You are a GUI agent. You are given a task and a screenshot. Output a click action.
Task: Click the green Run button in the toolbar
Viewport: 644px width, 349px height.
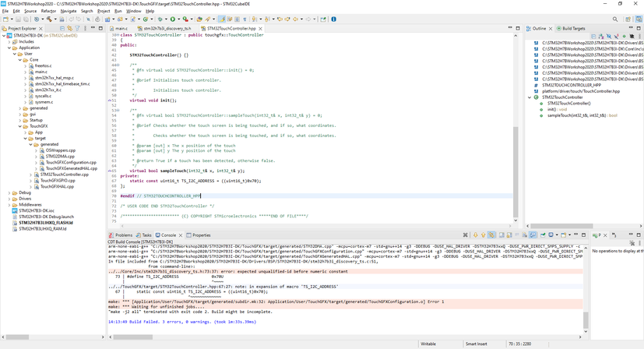coord(173,19)
